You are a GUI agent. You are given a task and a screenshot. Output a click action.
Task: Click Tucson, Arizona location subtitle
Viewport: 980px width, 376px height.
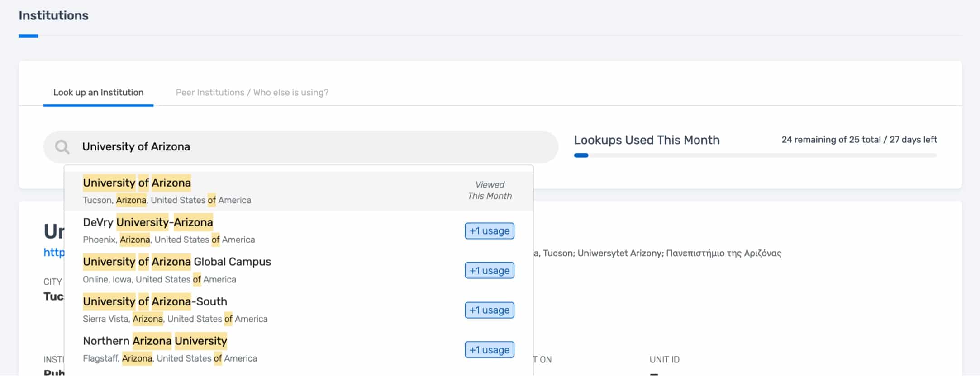click(167, 200)
